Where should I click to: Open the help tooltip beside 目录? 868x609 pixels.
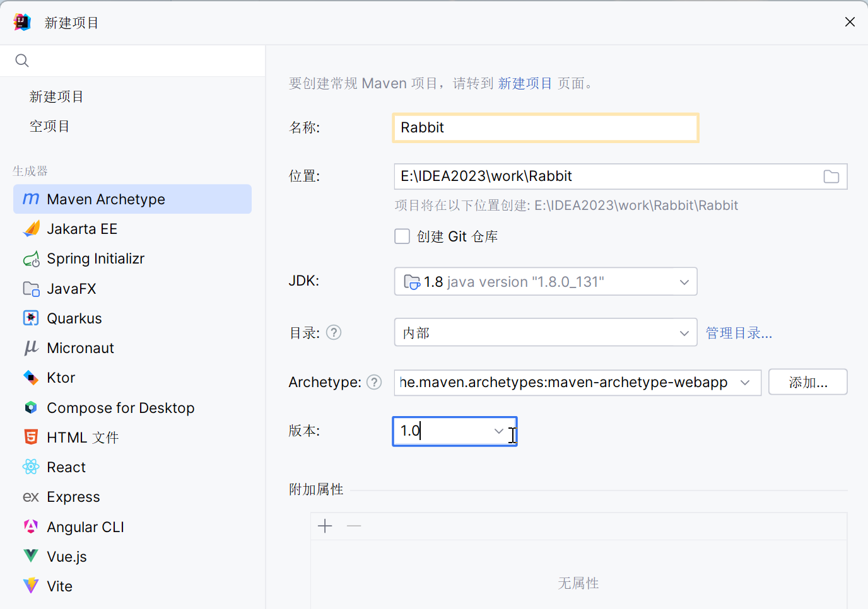coord(334,332)
